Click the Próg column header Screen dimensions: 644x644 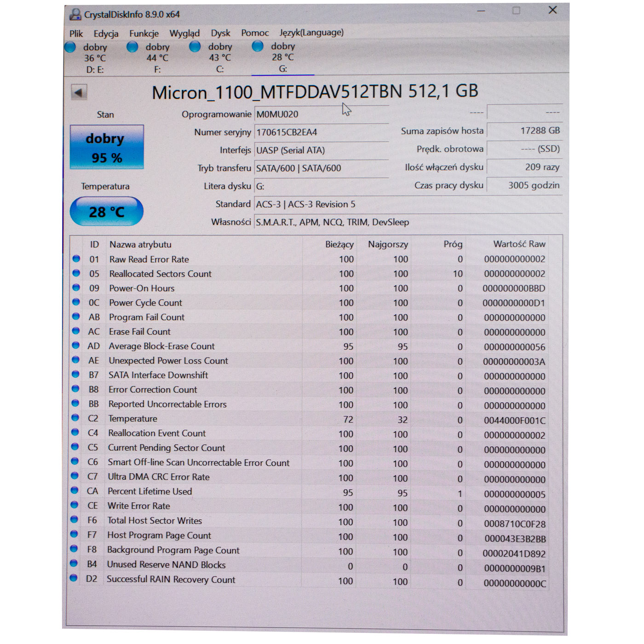453,244
